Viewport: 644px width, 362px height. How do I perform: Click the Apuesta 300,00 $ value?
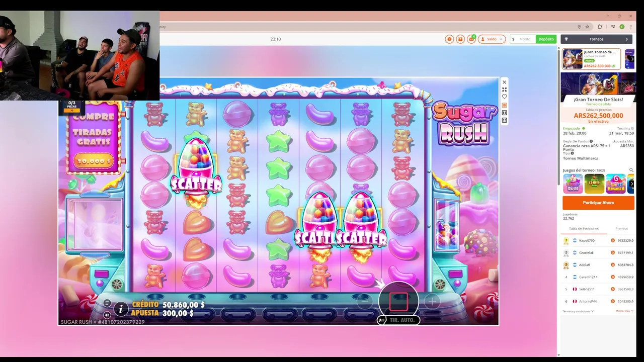click(178, 313)
